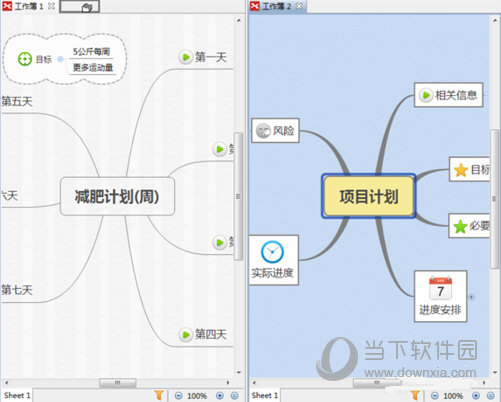Viewport: 501px width, 402px height.
Task: Click scroll-down arrow in 工作簿 1 pane
Action: pos(239,372)
